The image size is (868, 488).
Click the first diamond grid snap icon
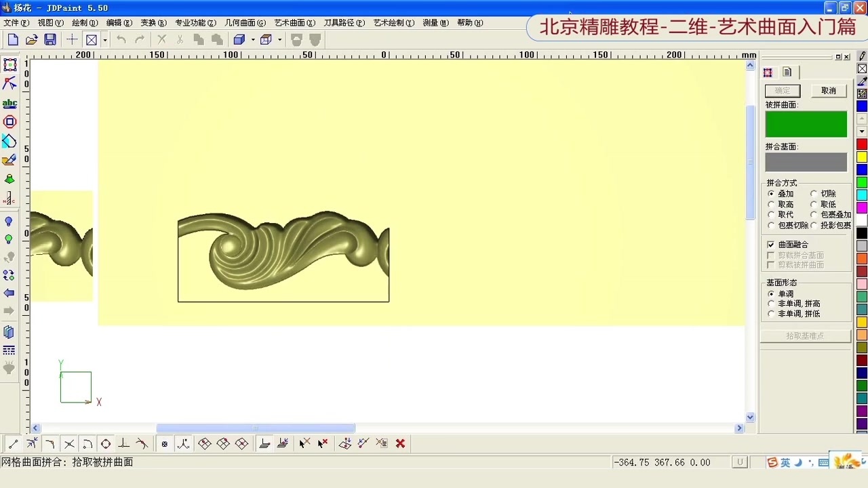(x=205, y=443)
